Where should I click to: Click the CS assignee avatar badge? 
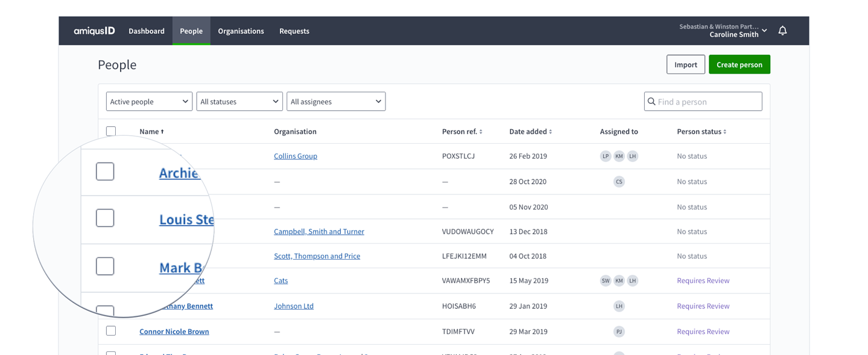[x=619, y=181]
